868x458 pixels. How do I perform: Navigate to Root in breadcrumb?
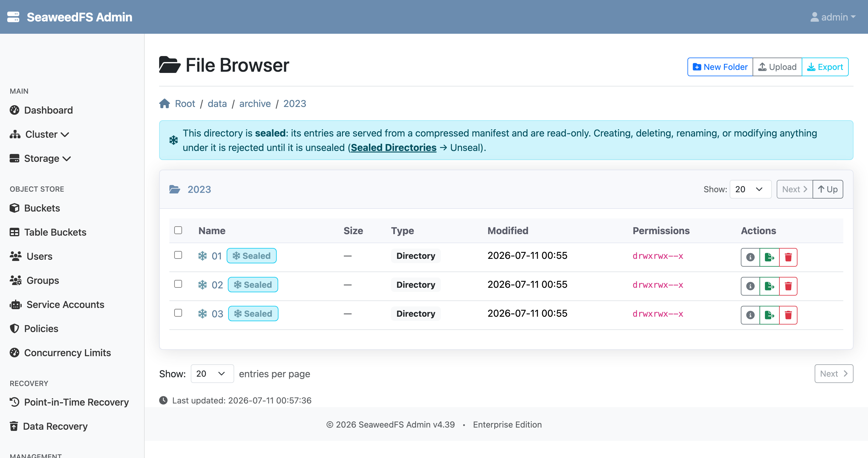point(185,103)
